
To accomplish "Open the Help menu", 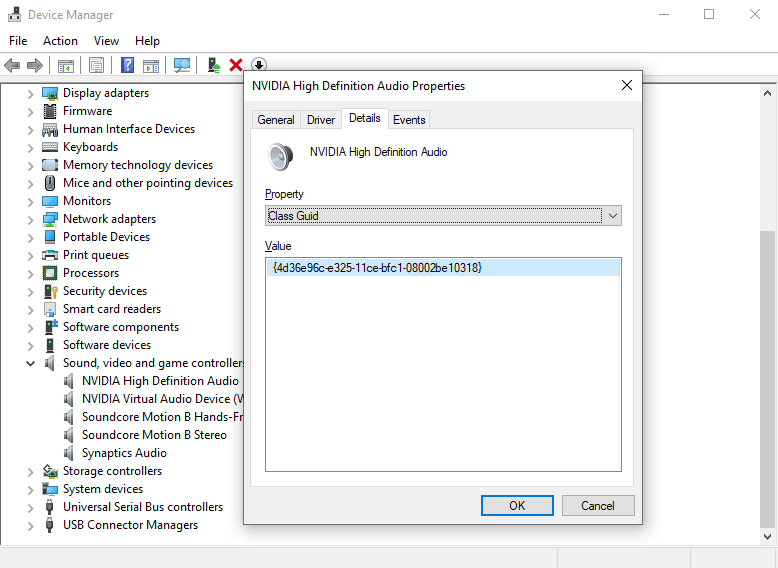I will 147,41.
